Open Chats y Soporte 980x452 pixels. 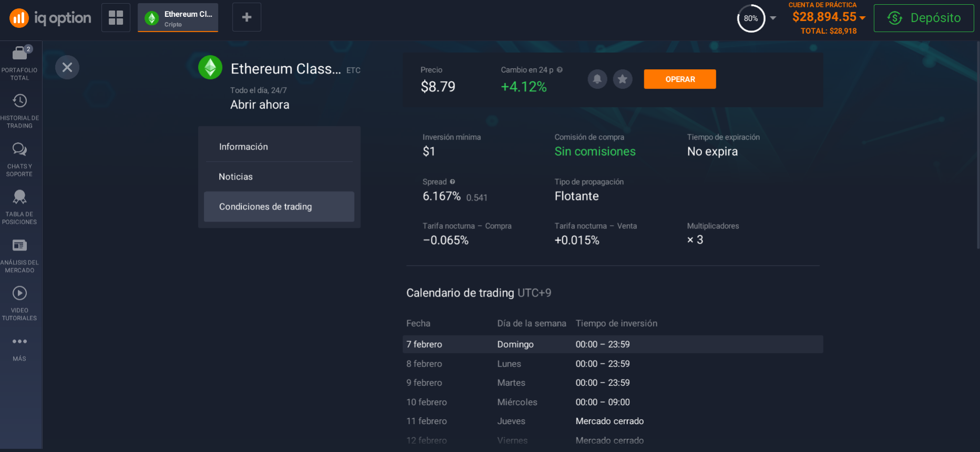19,159
